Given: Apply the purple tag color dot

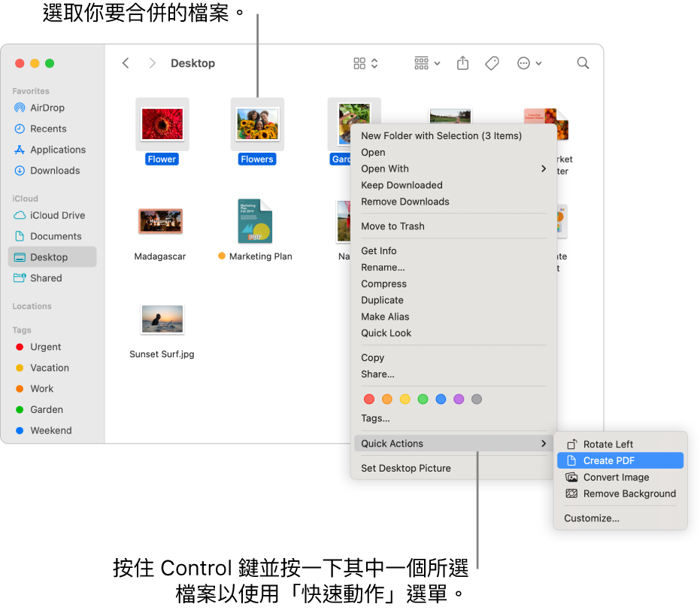Looking at the screenshot, I should [459, 399].
